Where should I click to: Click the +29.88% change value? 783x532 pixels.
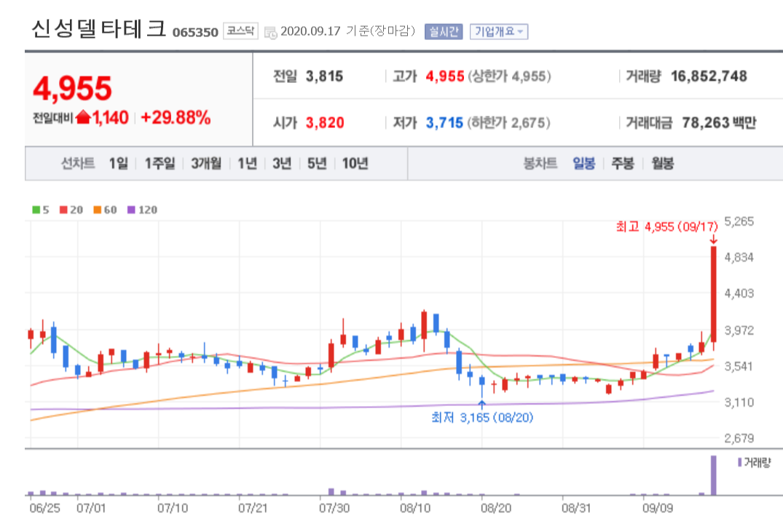(176, 118)
